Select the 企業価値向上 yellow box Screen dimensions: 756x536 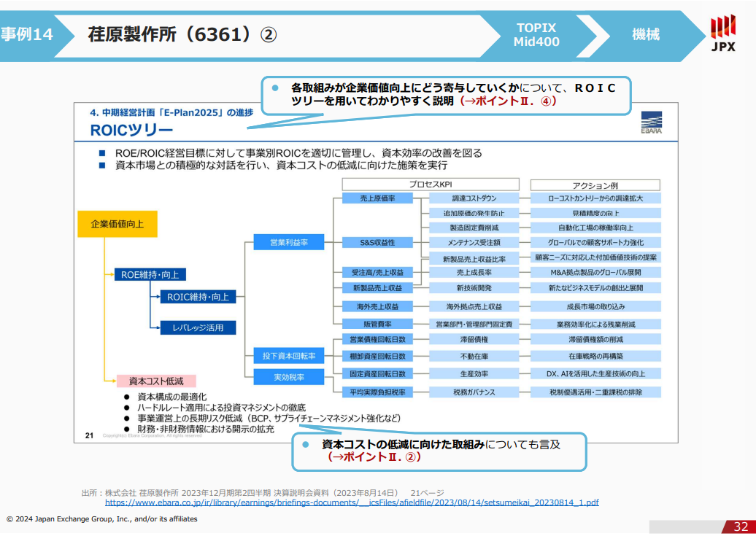117,224
